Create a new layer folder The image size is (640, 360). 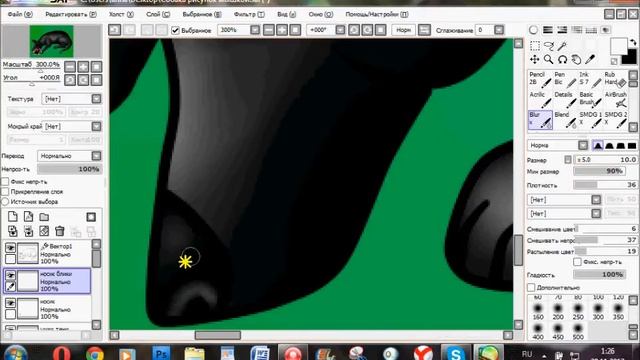[44, 217]
